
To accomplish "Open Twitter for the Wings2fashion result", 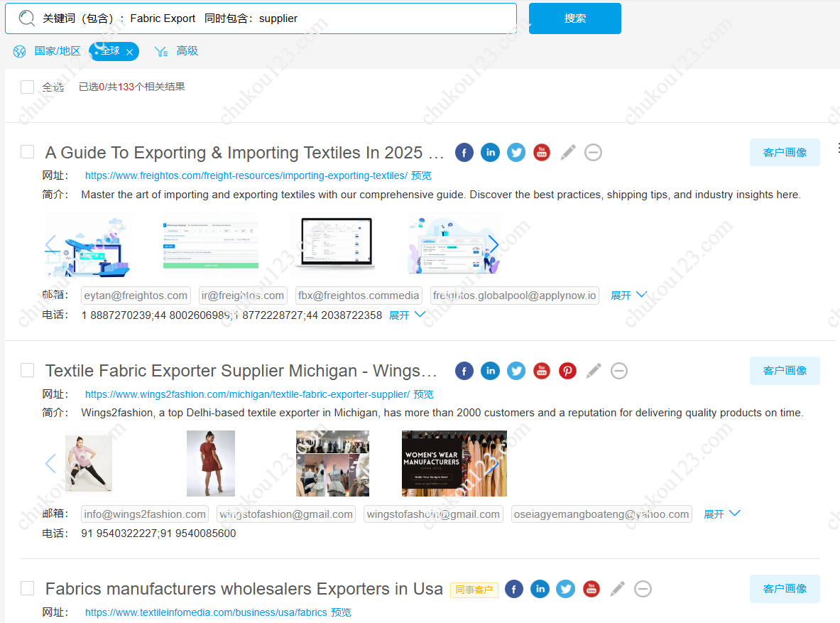I will click(516, 371).
